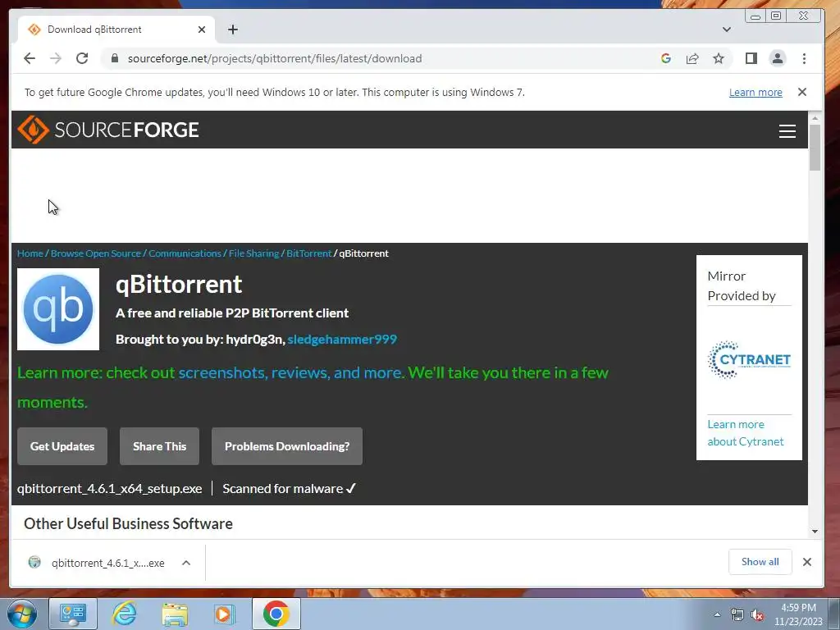Click the Chrome taskbar icon
Viewport: 840px width, 630px height.
[x=276, y=614]
